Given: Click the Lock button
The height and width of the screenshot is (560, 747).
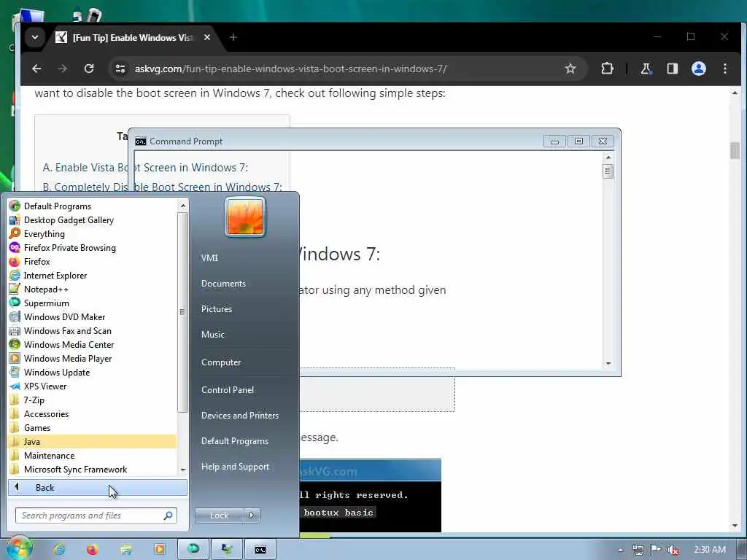Looking at the screenshot, I should [219, 516].
